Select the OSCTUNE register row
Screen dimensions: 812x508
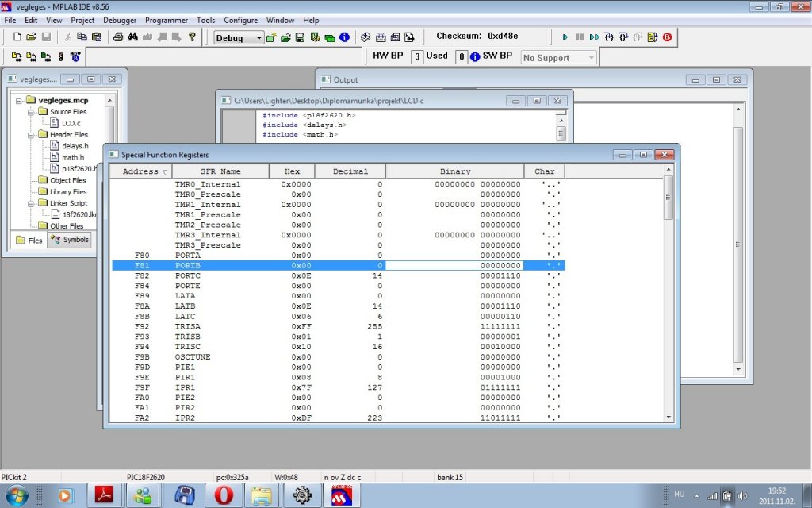[338, 357]
